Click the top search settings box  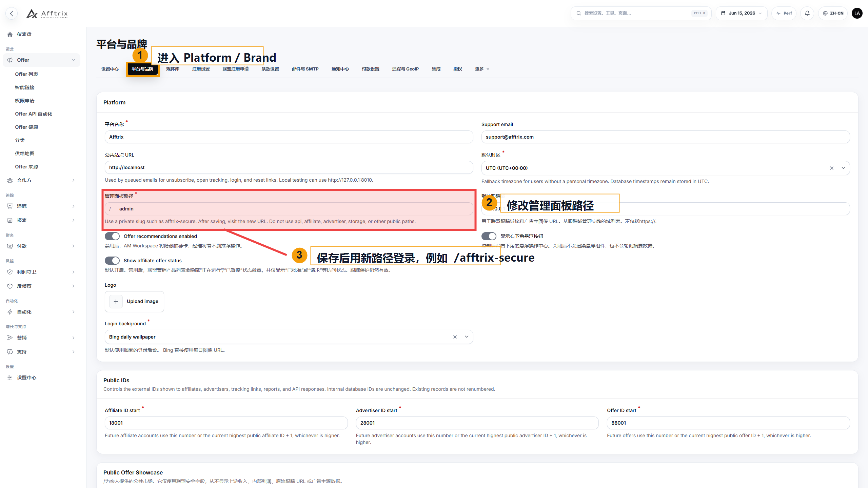[641, 13]
